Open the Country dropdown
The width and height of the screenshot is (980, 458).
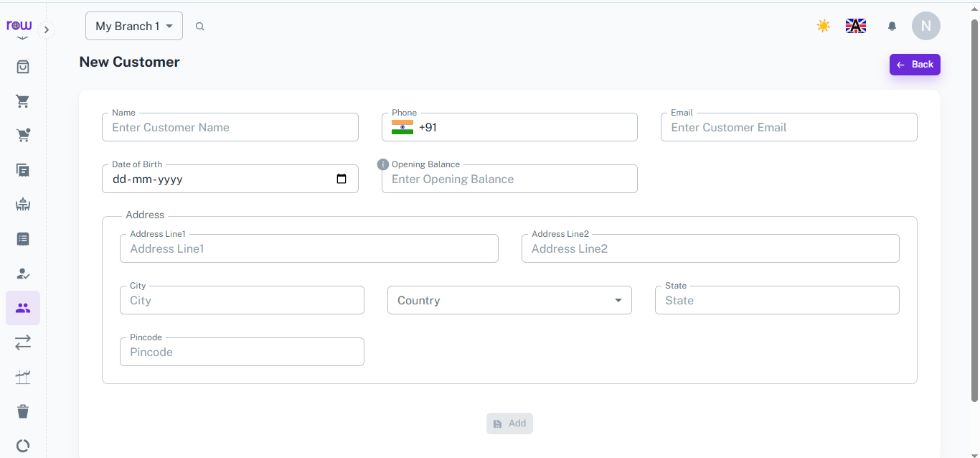(x=509, y=300)
